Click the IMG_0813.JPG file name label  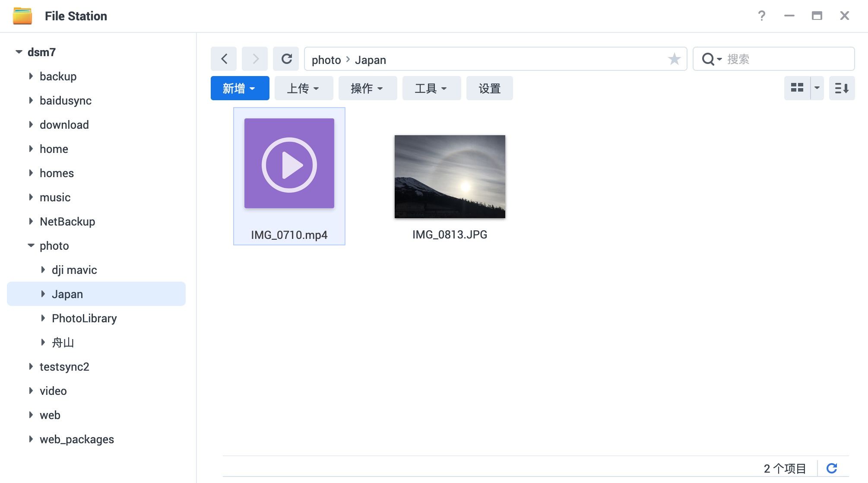pos(450,235)
